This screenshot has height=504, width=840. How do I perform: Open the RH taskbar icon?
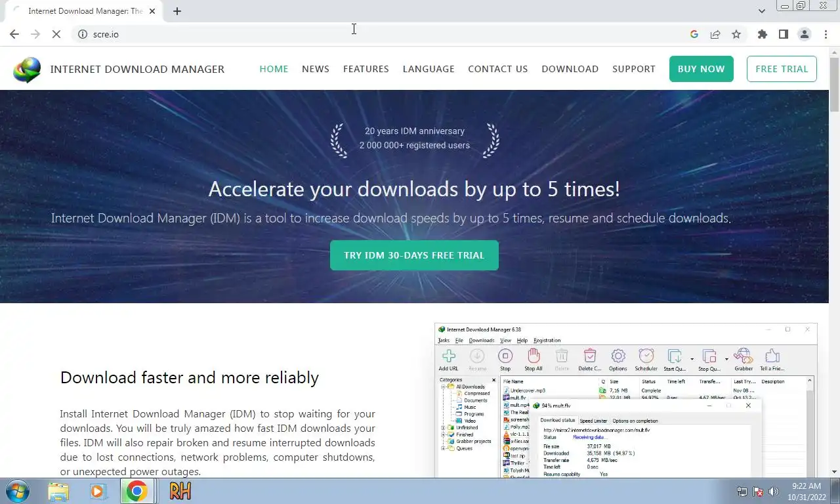[180, 491]
